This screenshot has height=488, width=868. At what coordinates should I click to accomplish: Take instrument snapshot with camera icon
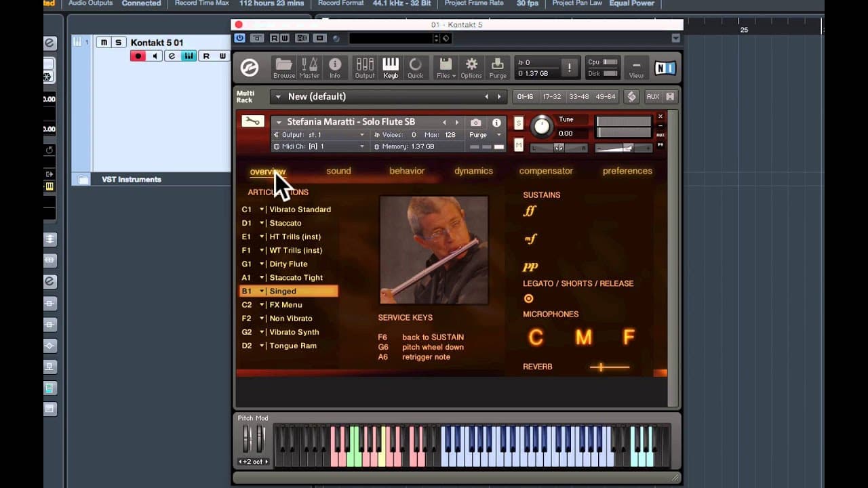(x=476, y=123)
